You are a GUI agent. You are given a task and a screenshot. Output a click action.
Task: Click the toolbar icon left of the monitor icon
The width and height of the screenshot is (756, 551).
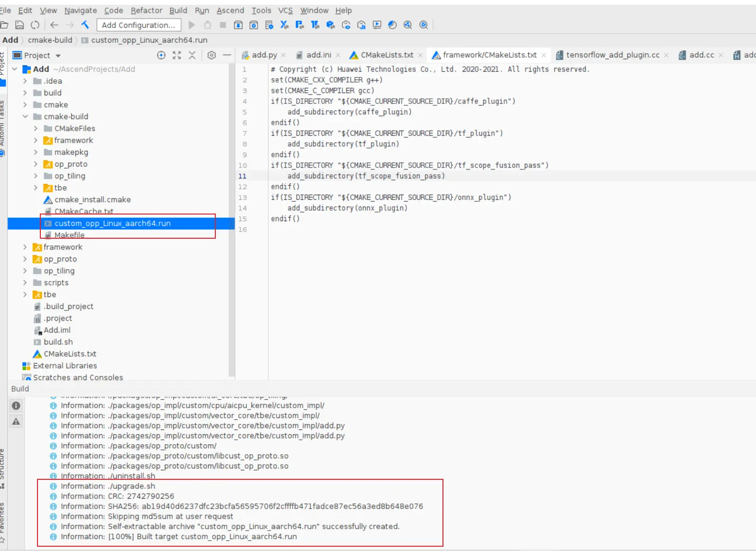coord(361,25)
